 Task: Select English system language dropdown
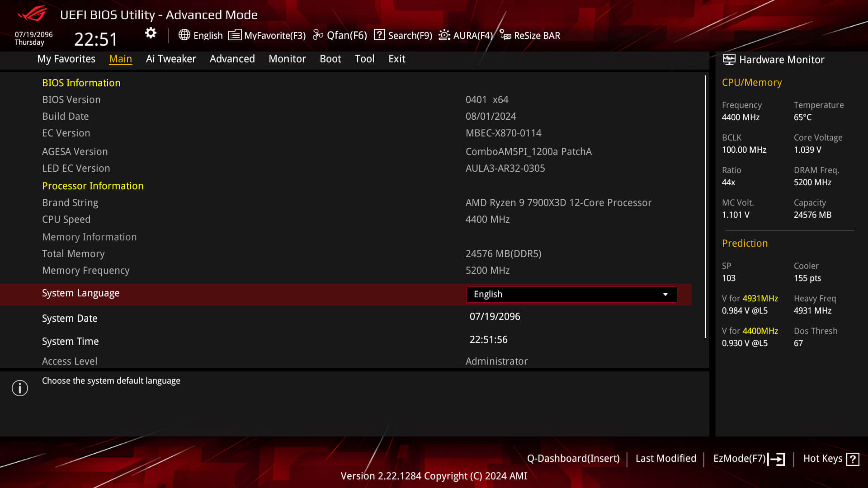[571, 294]
